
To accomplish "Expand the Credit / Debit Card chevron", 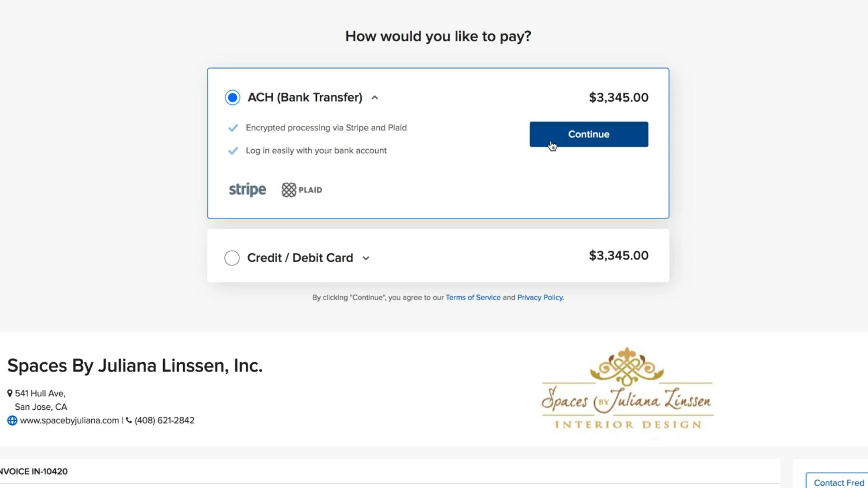I will pos(366,258).
